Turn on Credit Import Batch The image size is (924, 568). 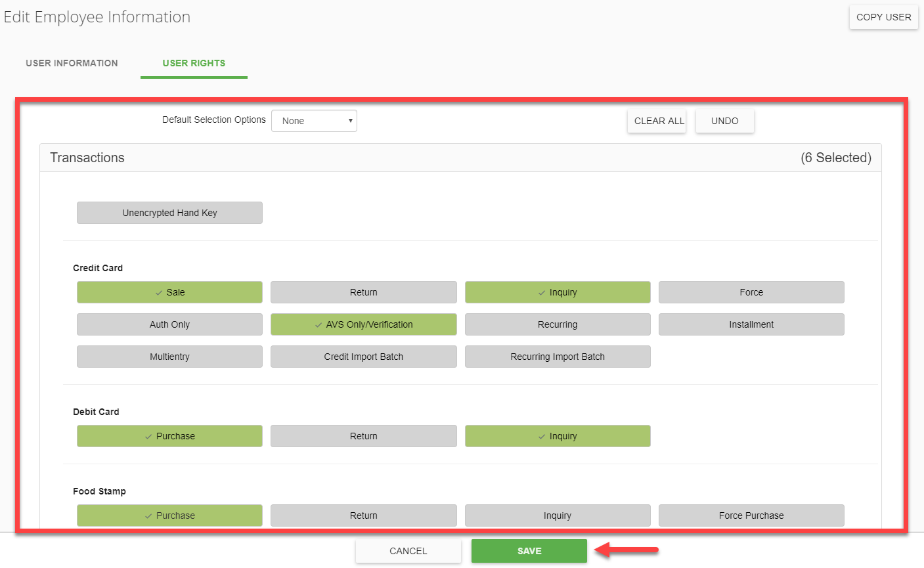(363, 357)
